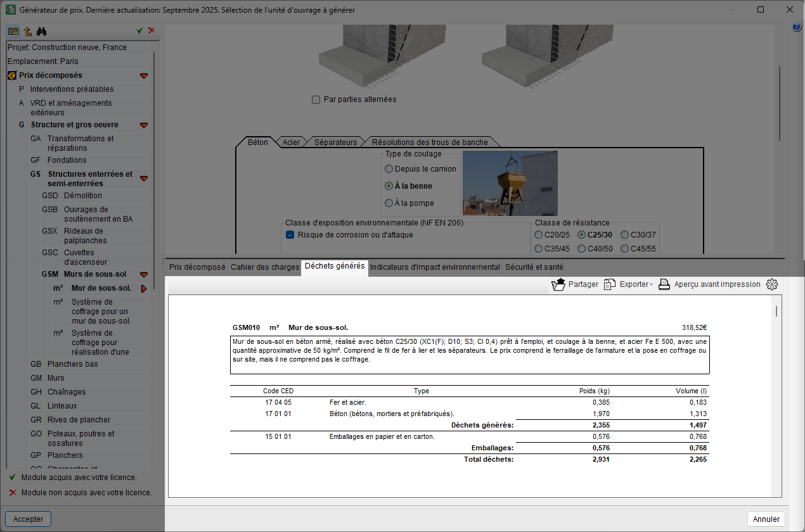Click the Annuler button
The image size is (805, 532).
pos(766,519)
